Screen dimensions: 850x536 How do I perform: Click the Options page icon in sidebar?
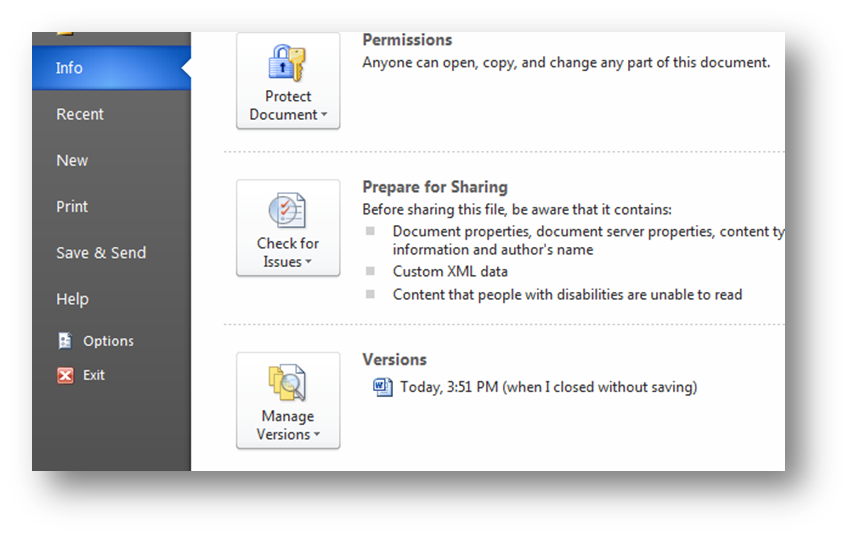[x=65, y=341]
